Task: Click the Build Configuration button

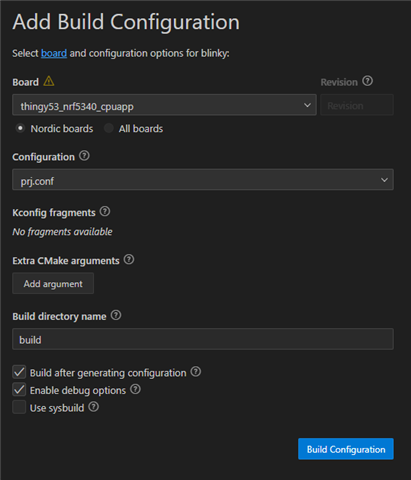Action: click(x=346, y=449)
